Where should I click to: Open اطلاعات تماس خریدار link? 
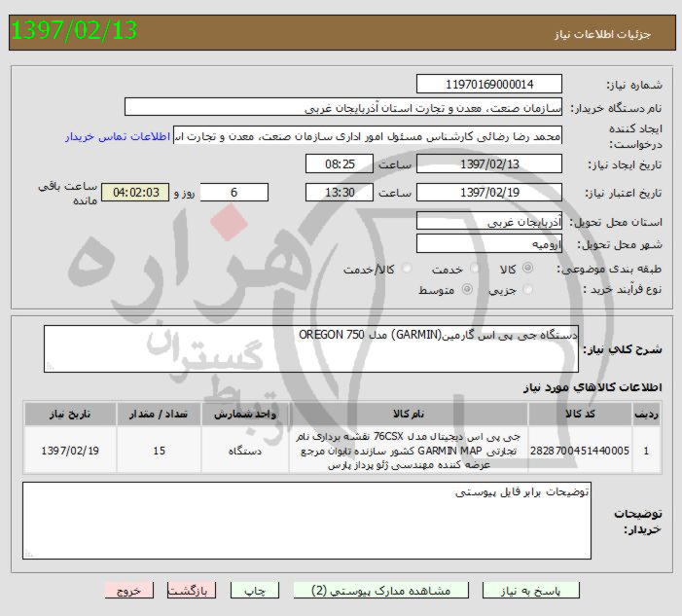click(118, 136)
